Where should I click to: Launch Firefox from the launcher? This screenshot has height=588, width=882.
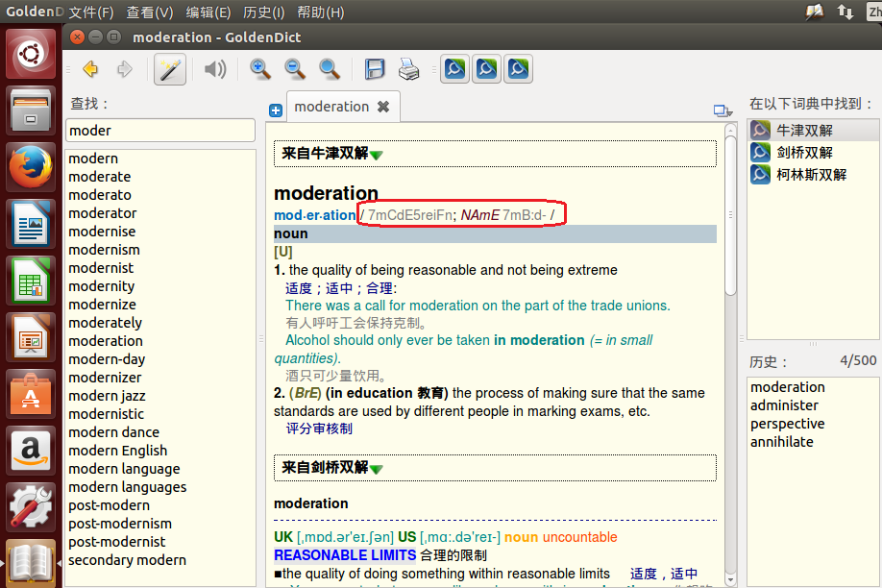(x=31, y=167)
